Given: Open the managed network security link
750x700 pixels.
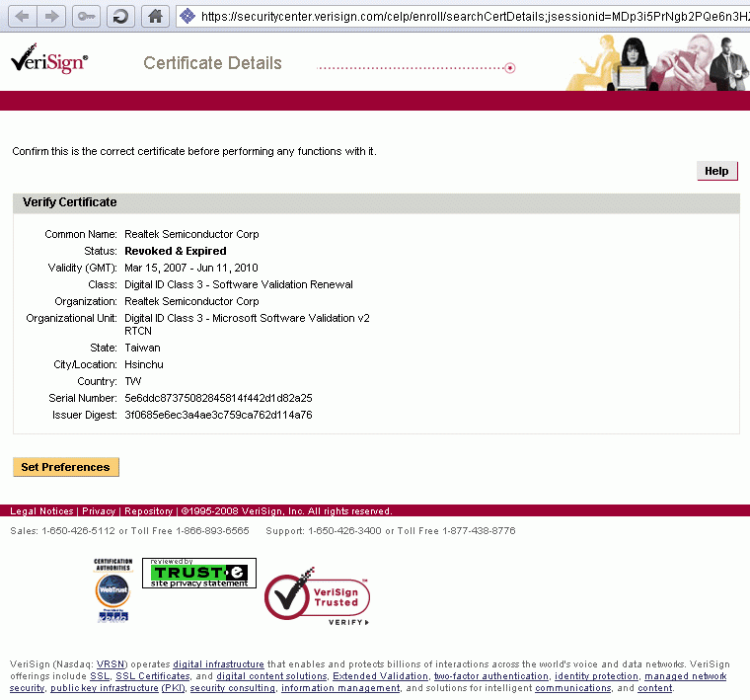Looking at the screenshot, I should (x=686, y=676).
